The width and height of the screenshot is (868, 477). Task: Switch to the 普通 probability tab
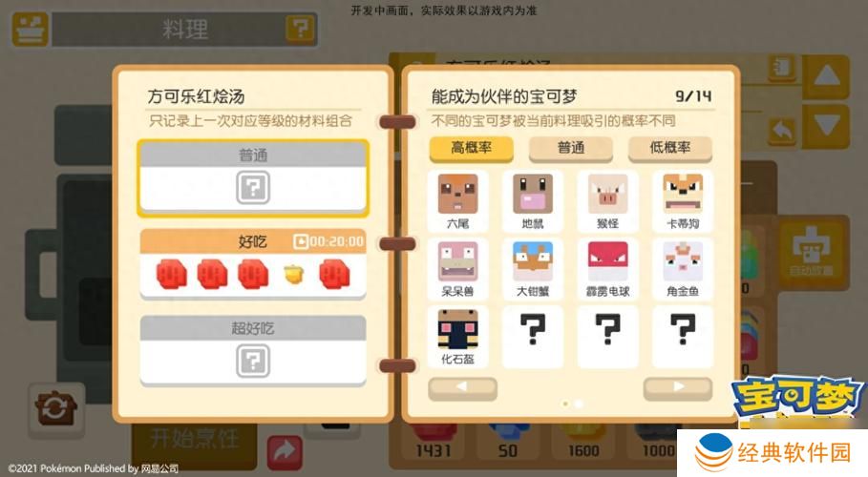coord(571,148)
